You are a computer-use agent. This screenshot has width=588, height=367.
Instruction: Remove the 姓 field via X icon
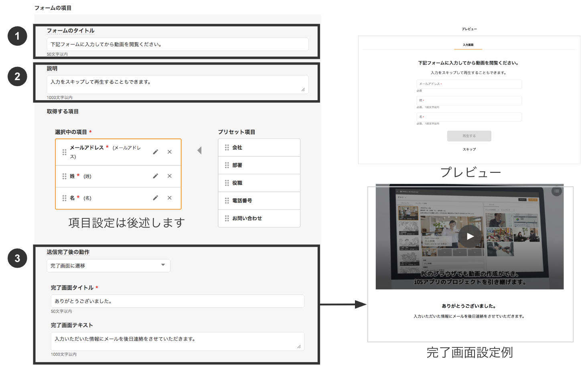point(169,176)
